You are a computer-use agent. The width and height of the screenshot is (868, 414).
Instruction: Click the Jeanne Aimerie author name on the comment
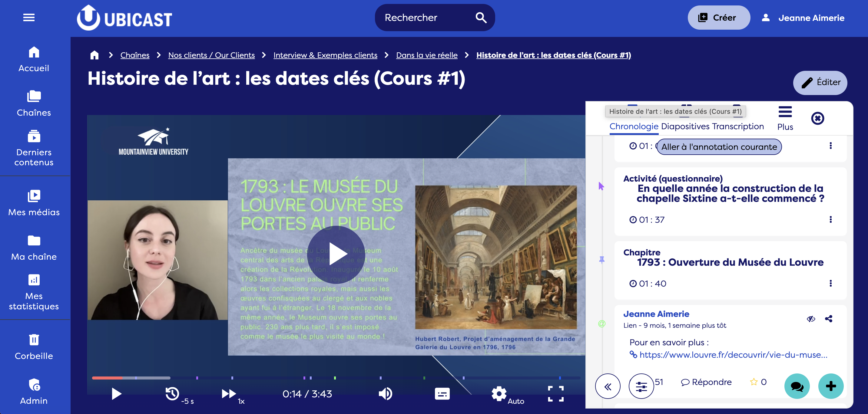click(656, 314)
